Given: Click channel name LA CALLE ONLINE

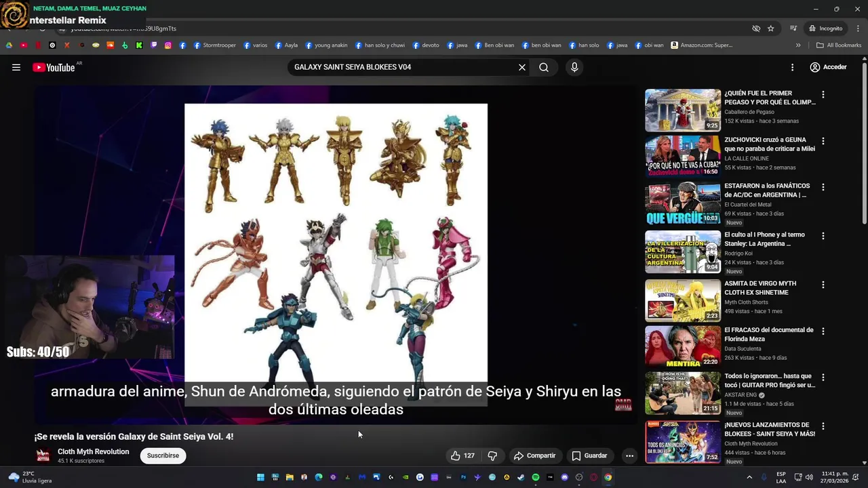Looking at the screenshot, I should pos(747,159).
